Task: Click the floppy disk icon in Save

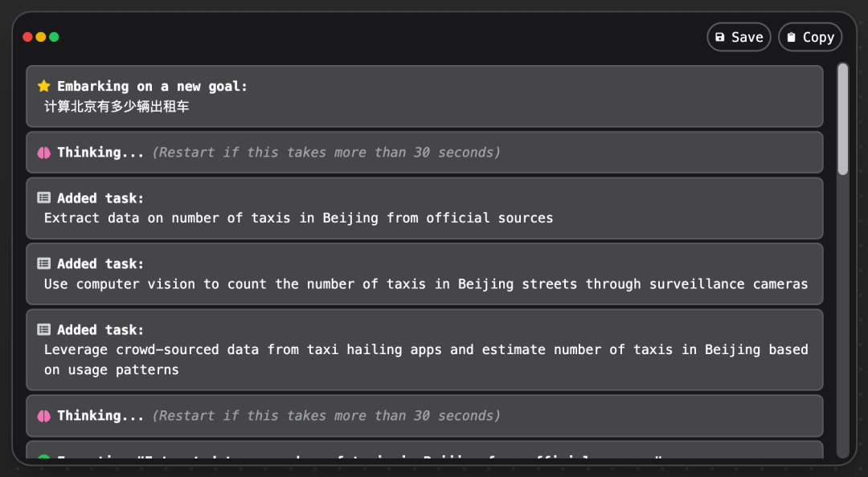Action: pos(719,37)
